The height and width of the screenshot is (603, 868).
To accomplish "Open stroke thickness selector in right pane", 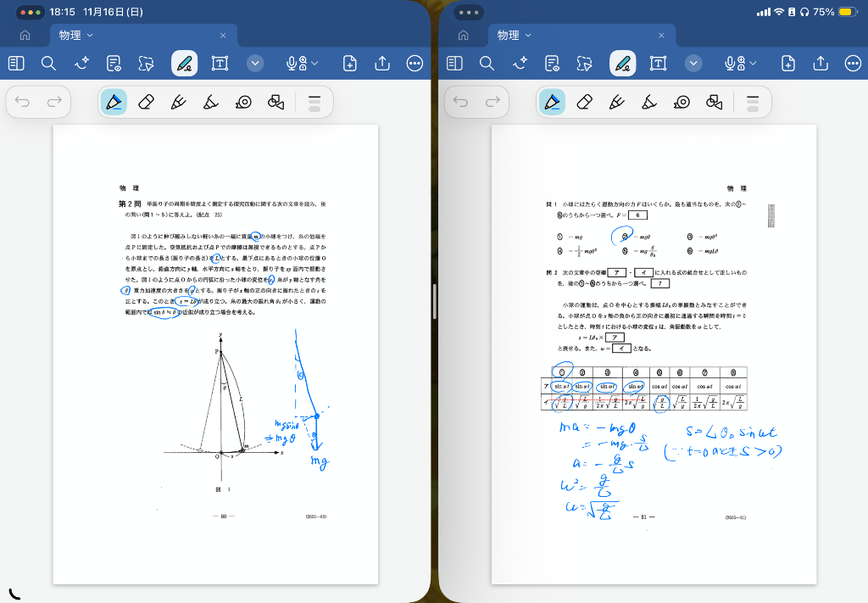I will coord(752,103).
